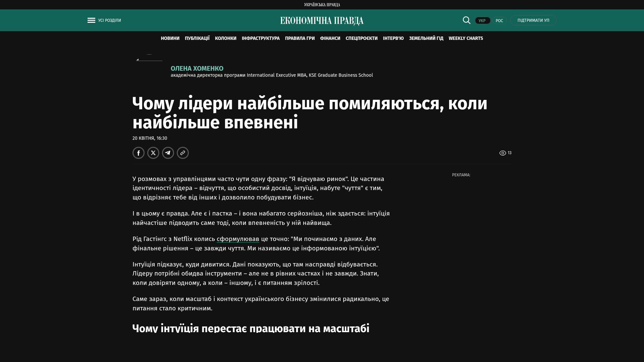Open Weekly Charts section
The image size is (644, 362).
[466, 39]
